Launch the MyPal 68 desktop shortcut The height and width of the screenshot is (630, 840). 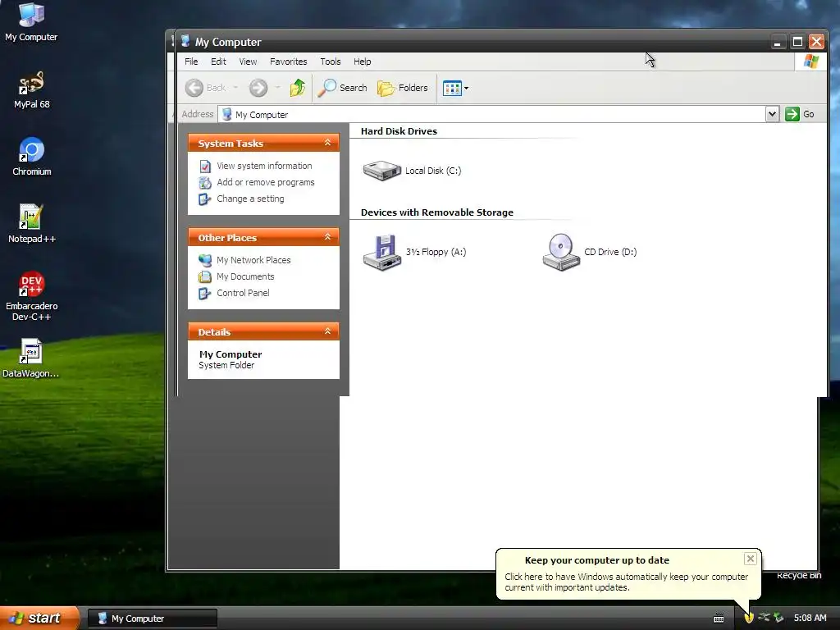click(31, 89)
